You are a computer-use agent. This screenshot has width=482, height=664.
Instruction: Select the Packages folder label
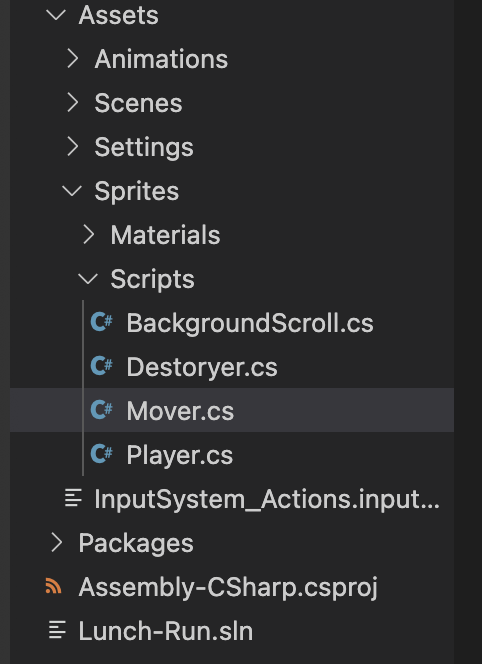click(136, 543)
